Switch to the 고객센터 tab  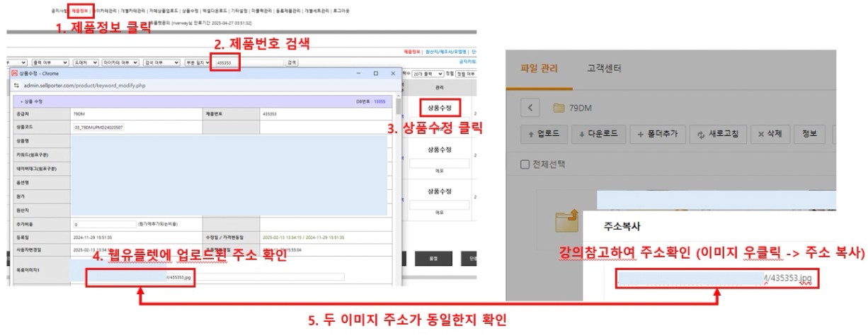pos(605,69)
